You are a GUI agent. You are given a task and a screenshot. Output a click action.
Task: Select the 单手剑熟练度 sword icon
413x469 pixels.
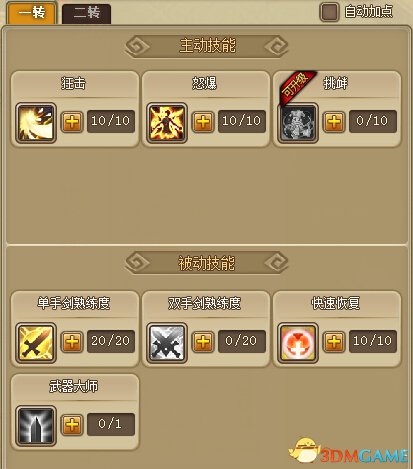coord(36,343)
